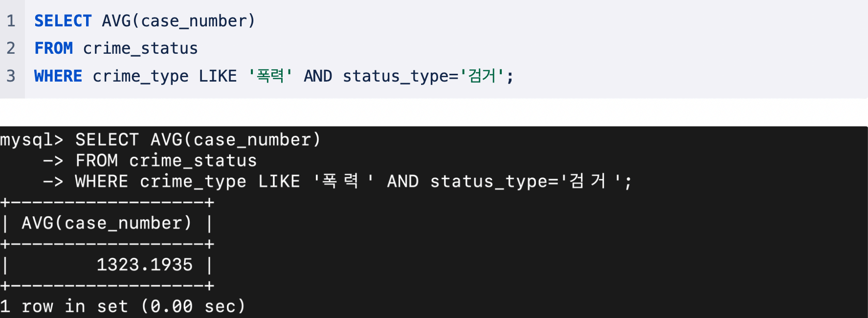Click the WHERE keyword in the editor
The width and height of the screenshot is (868, 318).
click(58, 76)
